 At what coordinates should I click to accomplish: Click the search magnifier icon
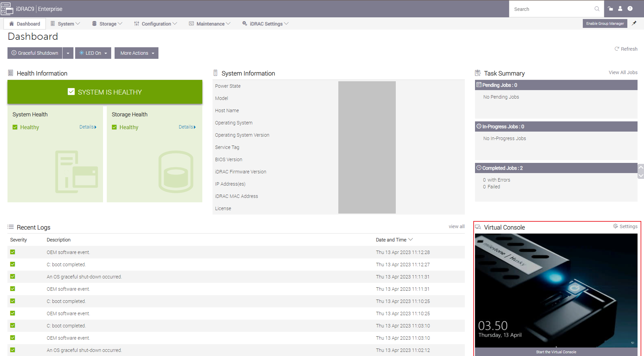[x=597, y=9]
